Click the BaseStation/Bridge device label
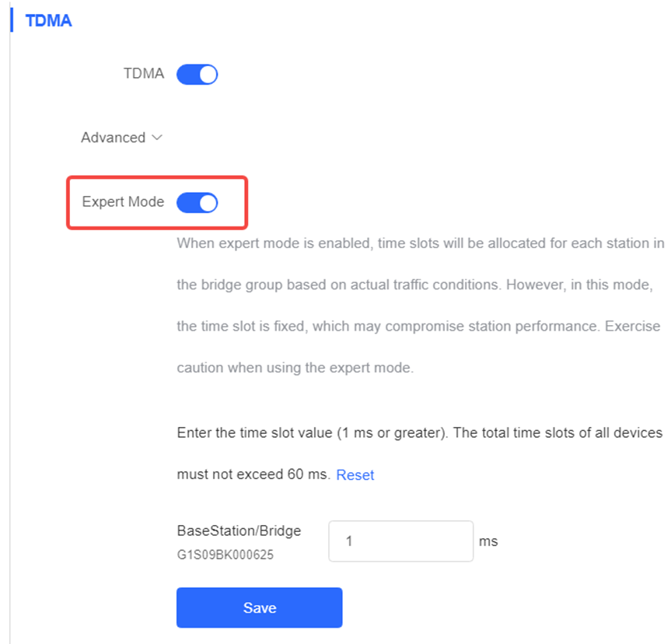 [239, 531]
